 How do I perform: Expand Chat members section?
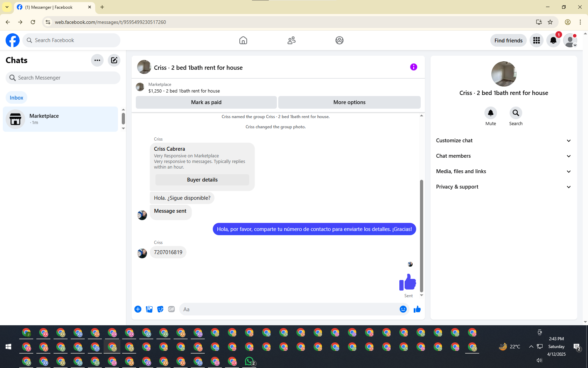coord(504,156)
